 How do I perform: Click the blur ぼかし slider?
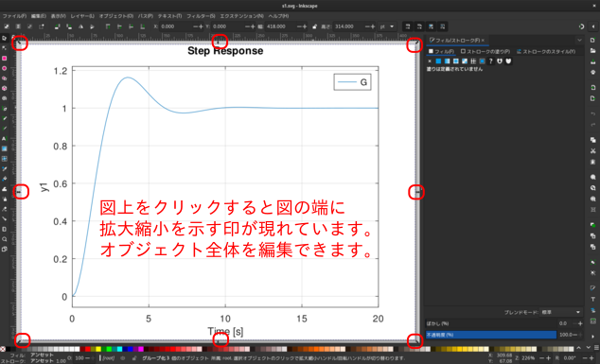coord(491,323)
